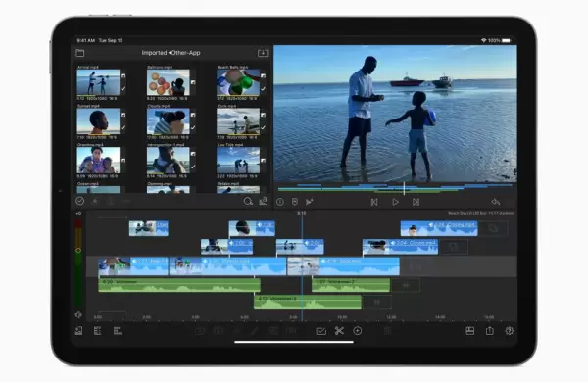Viewport: 588px width, 382px height.
Task: Open the timeline view options icon
Action: 118,331
